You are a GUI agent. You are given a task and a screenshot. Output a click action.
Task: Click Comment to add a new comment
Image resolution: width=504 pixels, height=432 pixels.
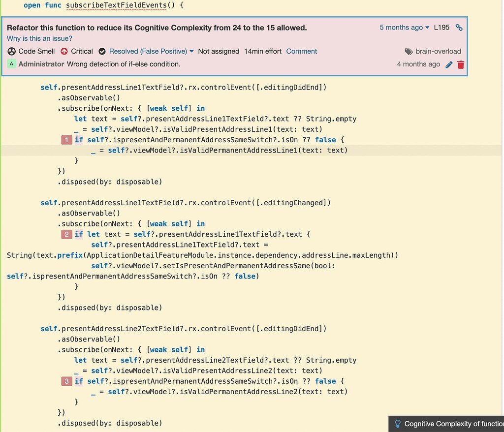tap(302, 51)
